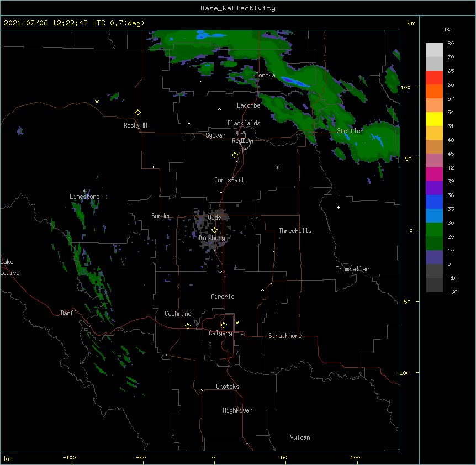Pick the indigo 0-10 dBZ legend swatch
Viewport: 476px width, 465px height.
click(x=434, y=257)
